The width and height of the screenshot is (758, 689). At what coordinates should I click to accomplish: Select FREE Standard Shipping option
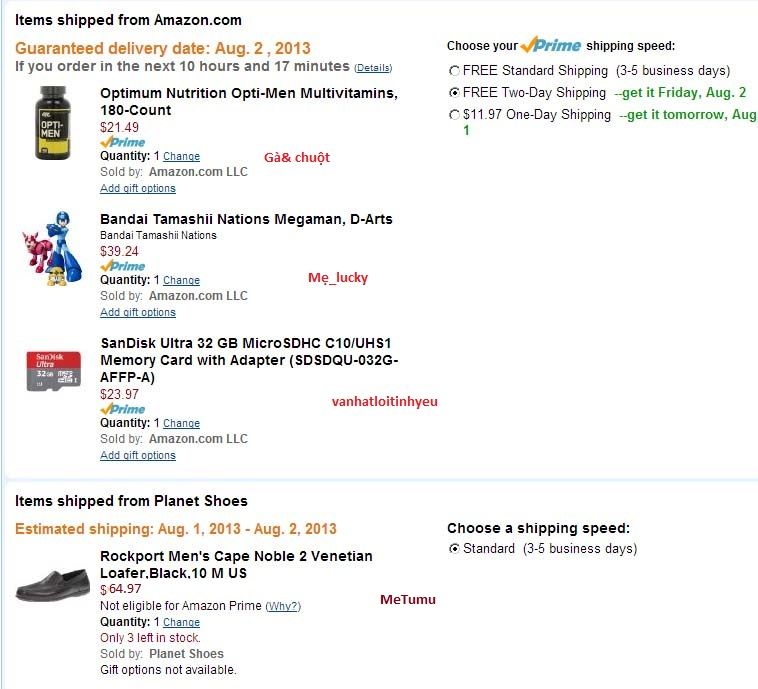pyautogui.click(x=455, y=71)
